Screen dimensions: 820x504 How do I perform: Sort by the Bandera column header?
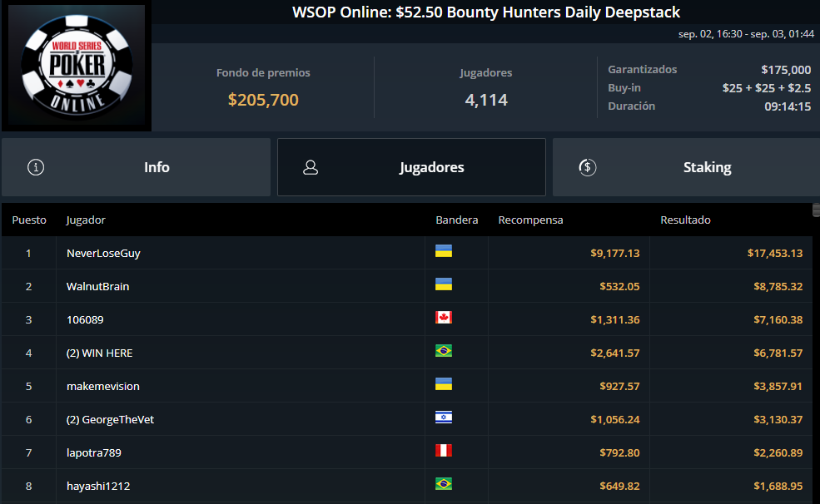coord(456,220)
